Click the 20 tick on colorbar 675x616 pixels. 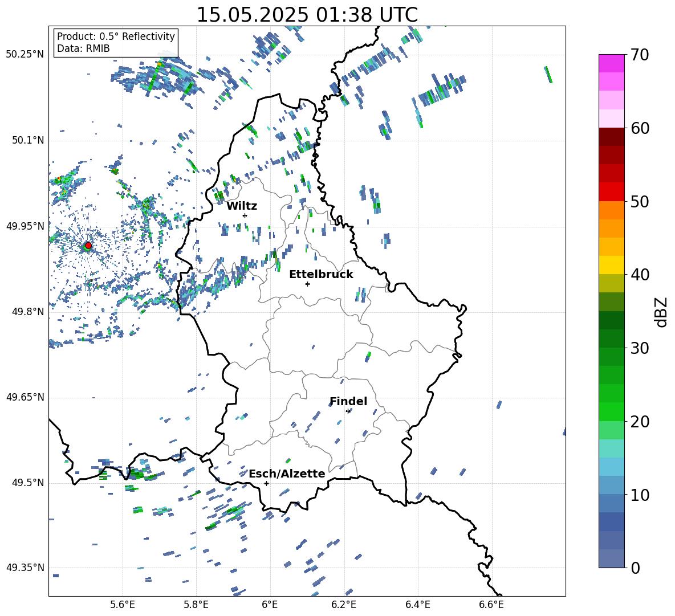(x=640, y=421)
